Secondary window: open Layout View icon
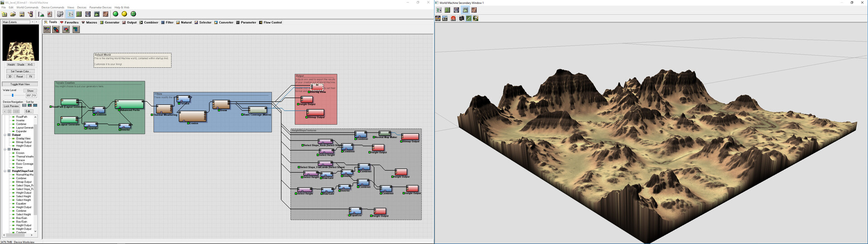 (447, 10)
